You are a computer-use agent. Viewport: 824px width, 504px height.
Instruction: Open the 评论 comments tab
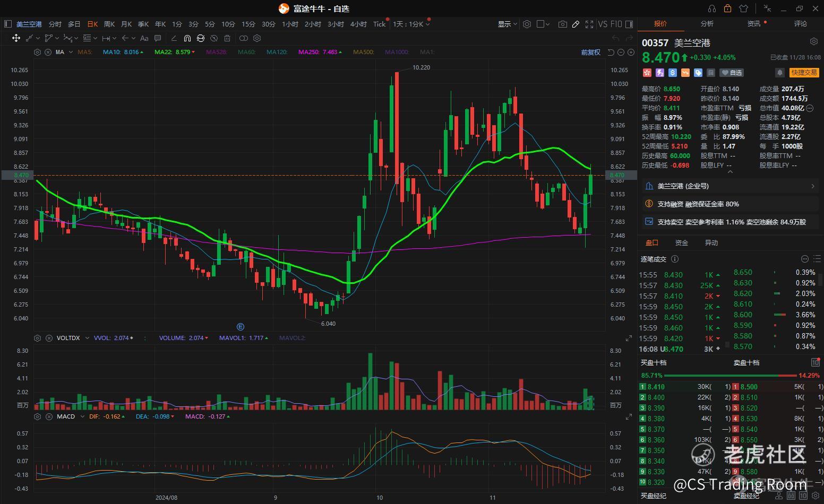point(801,24)
